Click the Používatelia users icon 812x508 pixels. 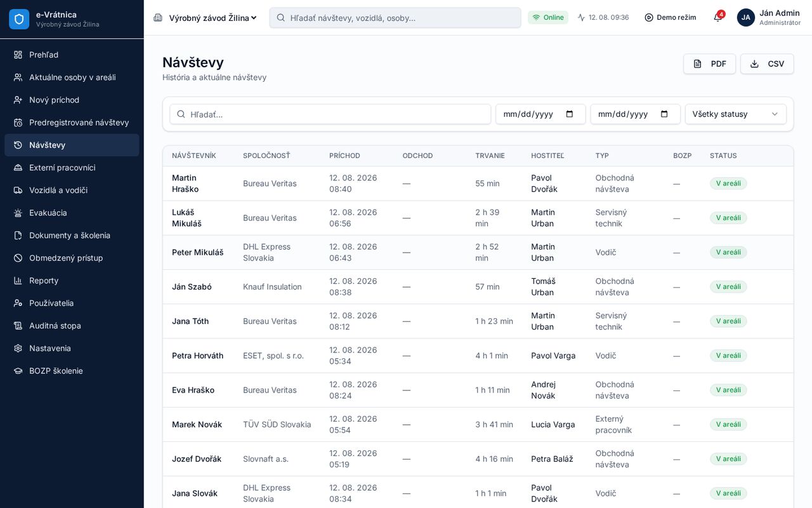[x=18, y=303]
